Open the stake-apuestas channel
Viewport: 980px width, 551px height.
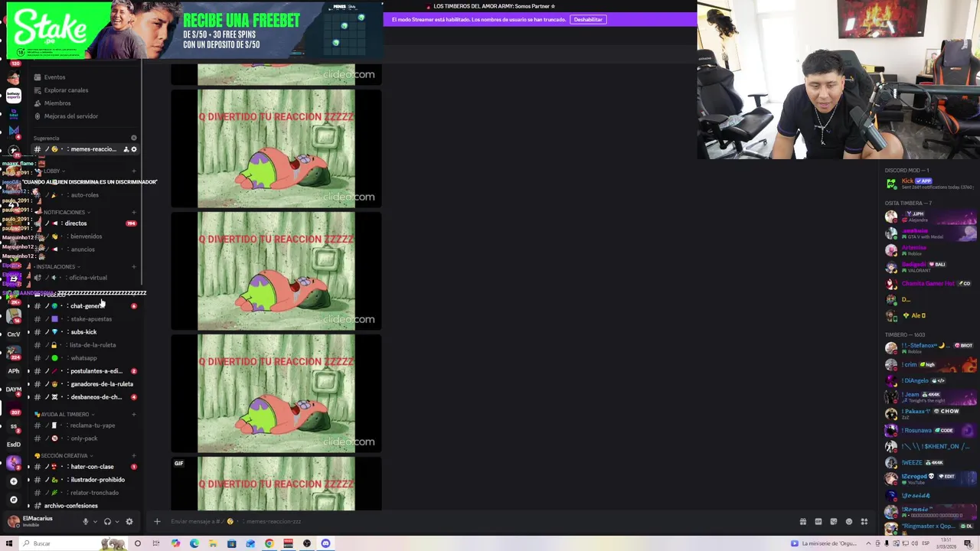[x=84, y=319]
